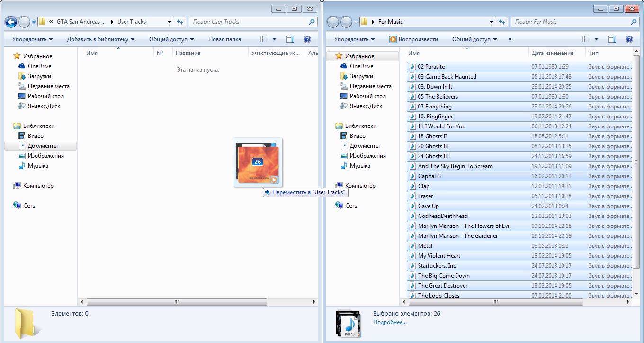Open the Подробнее link in details pane
644x343 pixels.
coord(390,322)
